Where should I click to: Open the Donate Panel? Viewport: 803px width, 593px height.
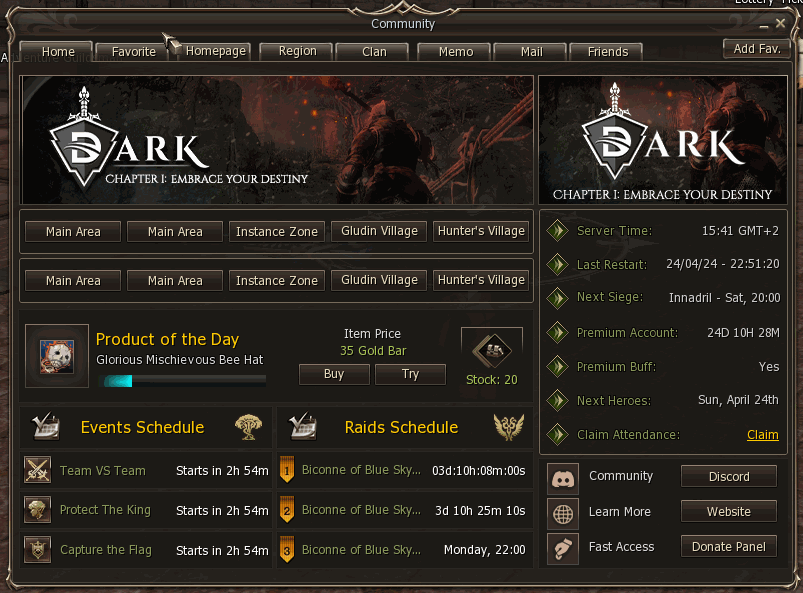coord(729,546)
